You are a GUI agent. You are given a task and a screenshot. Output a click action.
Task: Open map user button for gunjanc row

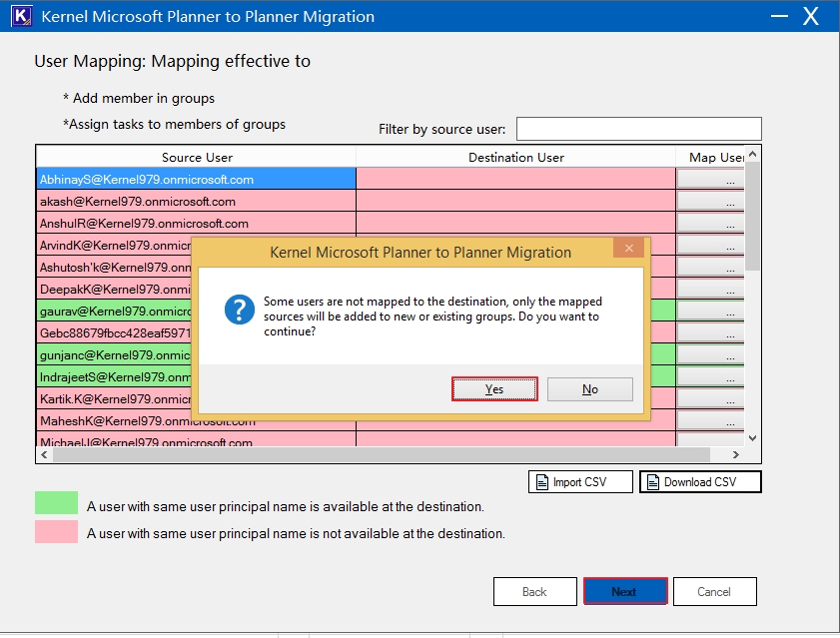710,354
